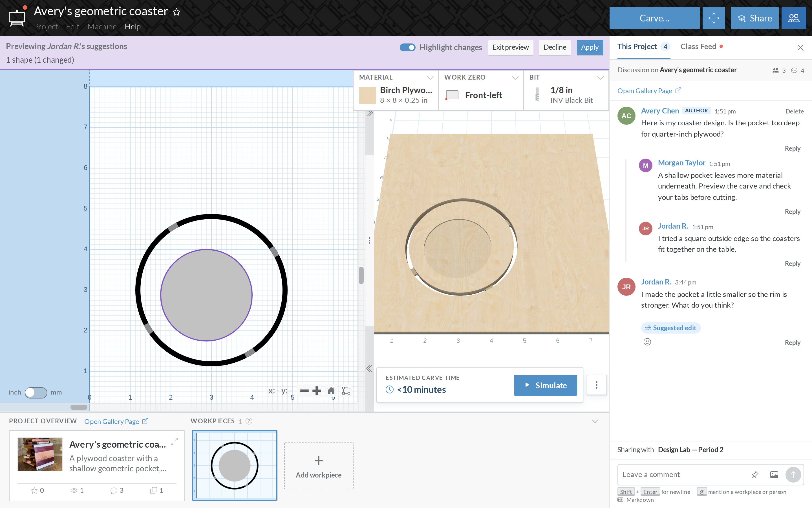Open the jog machine arrows button
Viewport: 812px width, 508px height.
713,18
